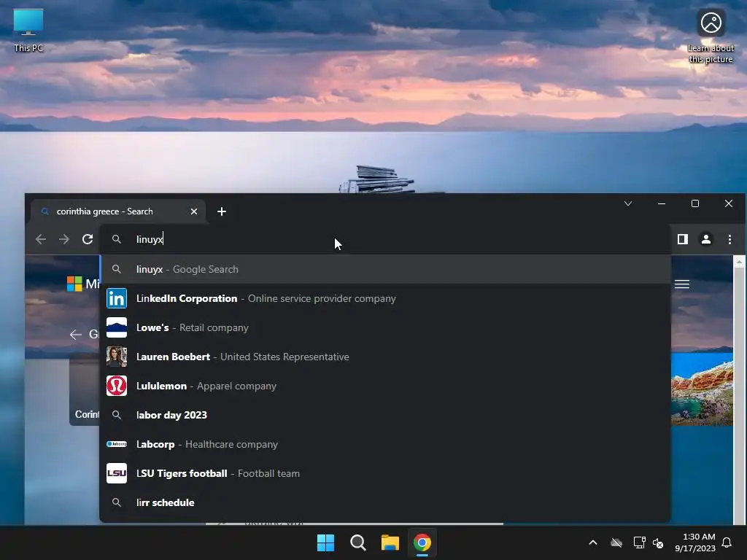747x560 pixels.
Task: Click the OneDrive tray icon
Action: 616,542
